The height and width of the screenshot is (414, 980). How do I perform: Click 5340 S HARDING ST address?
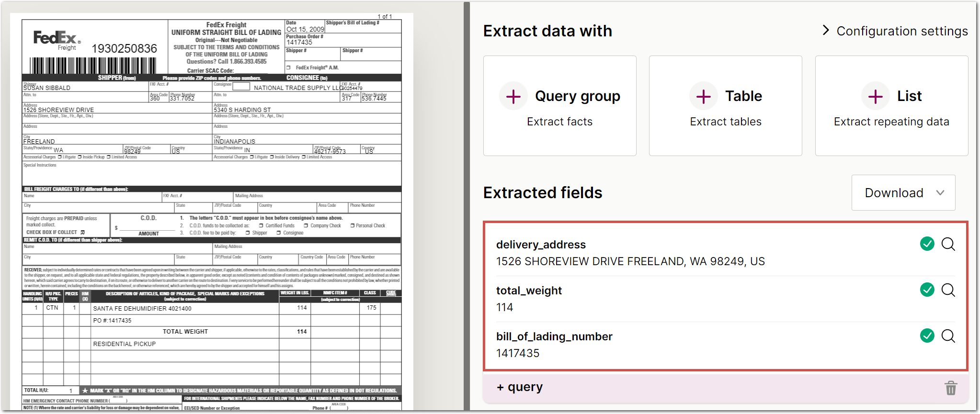pos(242,110)
